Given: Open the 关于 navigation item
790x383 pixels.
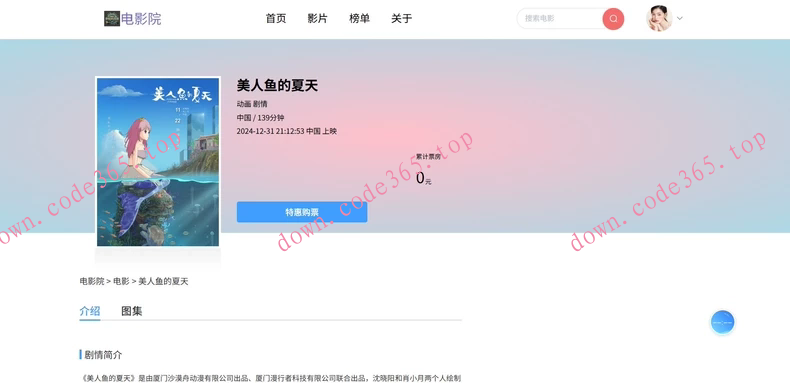Looking at the screenshot, I should (x=402, y=19).
